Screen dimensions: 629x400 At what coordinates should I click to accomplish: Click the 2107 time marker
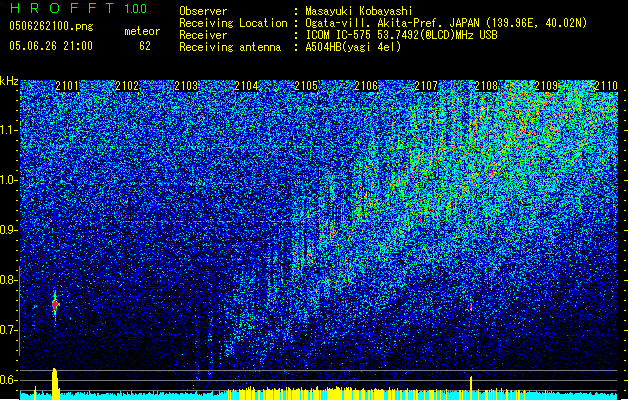pyautogui.click(x=426, y=86)
